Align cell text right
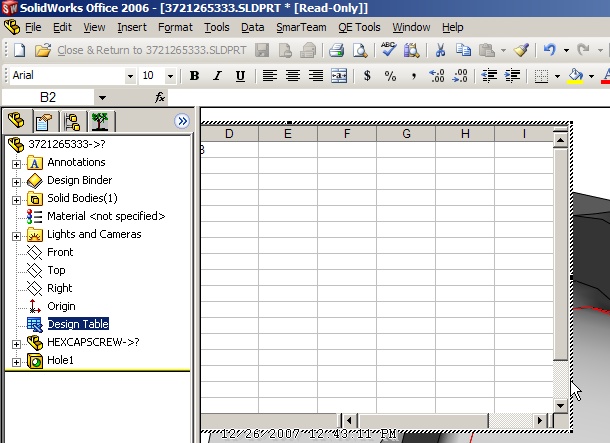This screenshot has height=443, width=610. click(316, 76)
